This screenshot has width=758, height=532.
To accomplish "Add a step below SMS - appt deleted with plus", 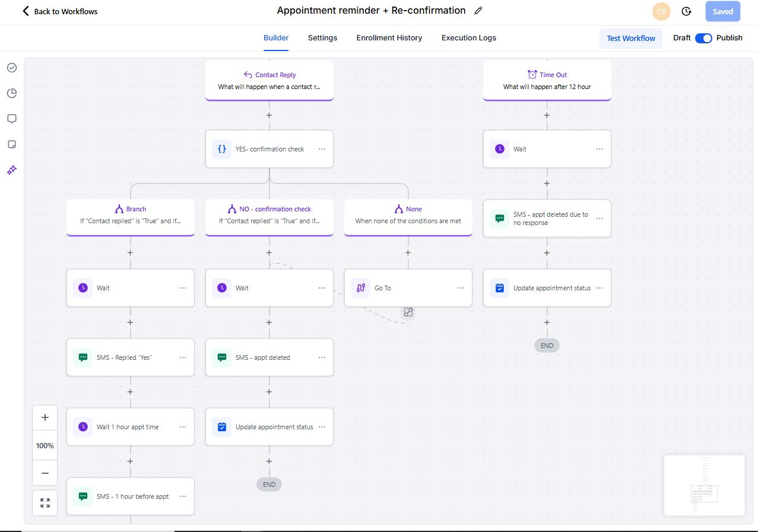I will point(269,391).
